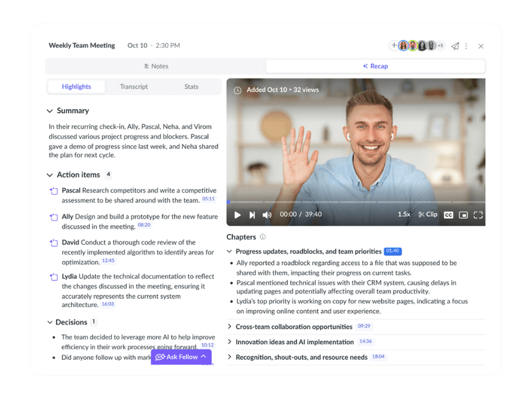Enter fullscreen video mode
Image resolution: width=532 pixels, height=399 pixels.
coord(478,215)
